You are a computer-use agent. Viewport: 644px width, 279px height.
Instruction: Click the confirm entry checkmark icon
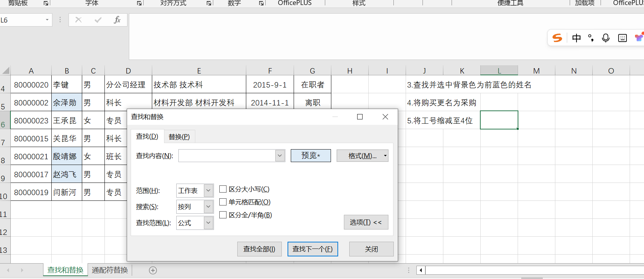98,20
